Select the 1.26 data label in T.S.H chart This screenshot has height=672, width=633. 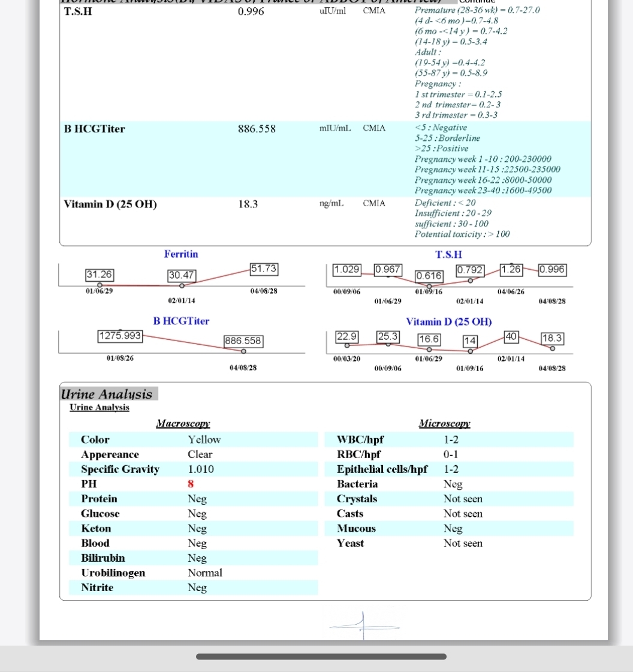(x=511, y=270)
